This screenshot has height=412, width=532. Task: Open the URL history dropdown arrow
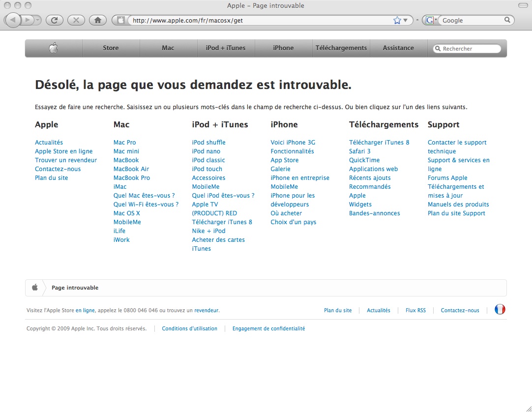click(x=406, y=20)
